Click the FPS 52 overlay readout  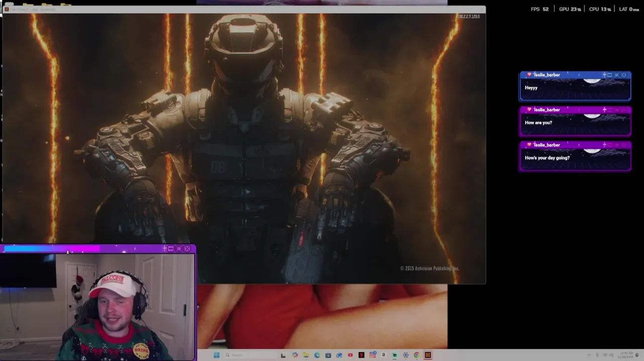click(540, 10)
